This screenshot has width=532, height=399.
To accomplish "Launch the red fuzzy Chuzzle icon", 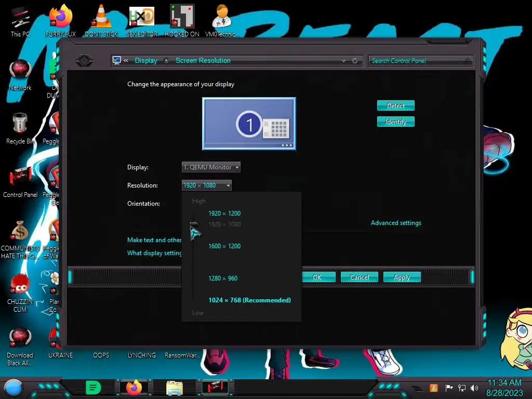I will 20,292.
